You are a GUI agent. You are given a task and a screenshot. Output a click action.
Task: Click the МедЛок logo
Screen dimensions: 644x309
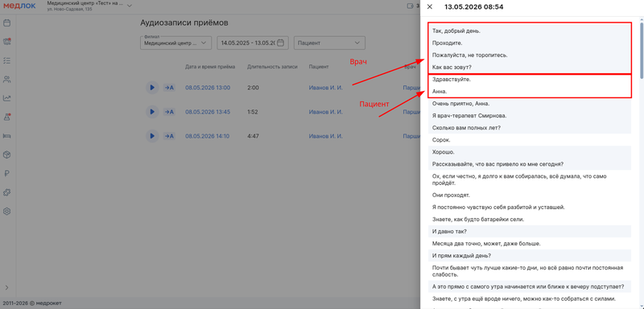tap(19, 6)
